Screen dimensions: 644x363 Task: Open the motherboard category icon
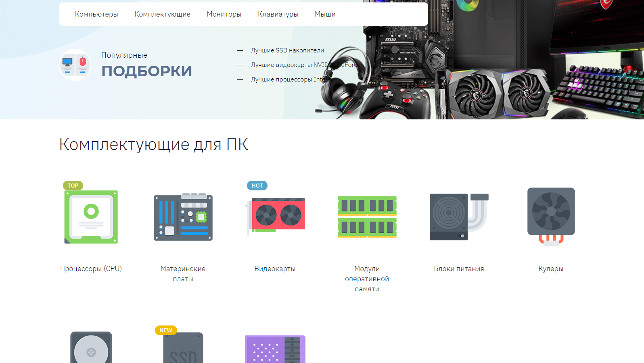coord(183,217)
